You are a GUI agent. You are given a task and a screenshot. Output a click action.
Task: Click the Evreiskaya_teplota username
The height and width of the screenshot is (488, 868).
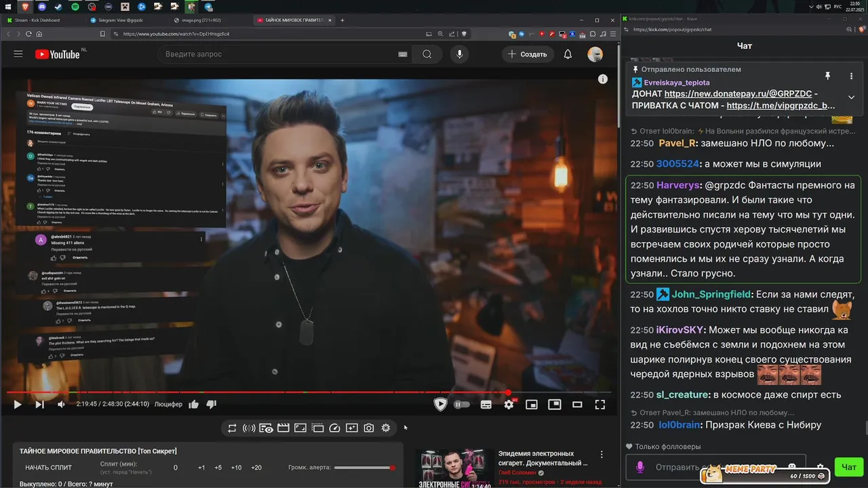tap(677, 82)
